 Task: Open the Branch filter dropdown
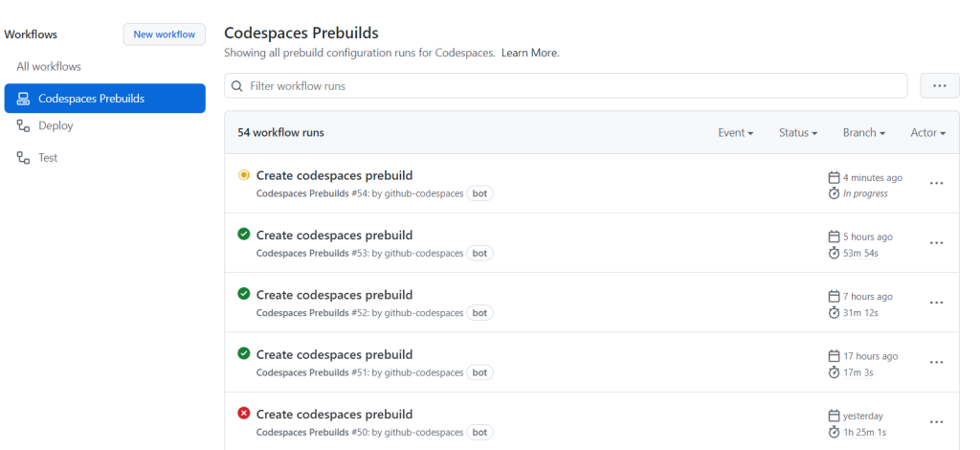pos(863,132)
